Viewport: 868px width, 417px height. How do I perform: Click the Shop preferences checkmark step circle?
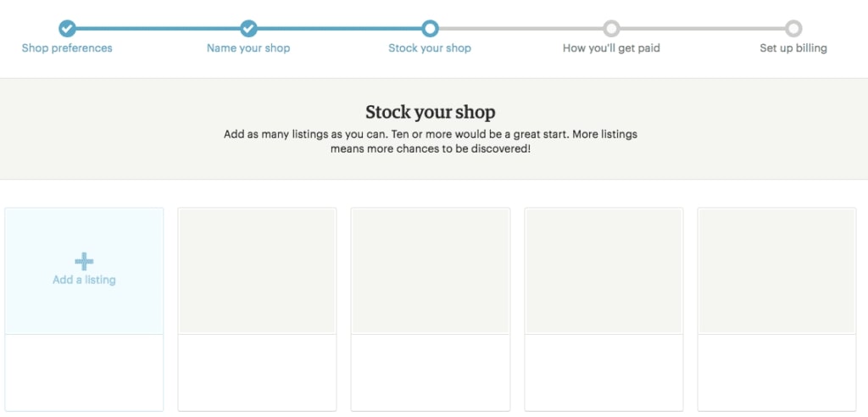67,29
